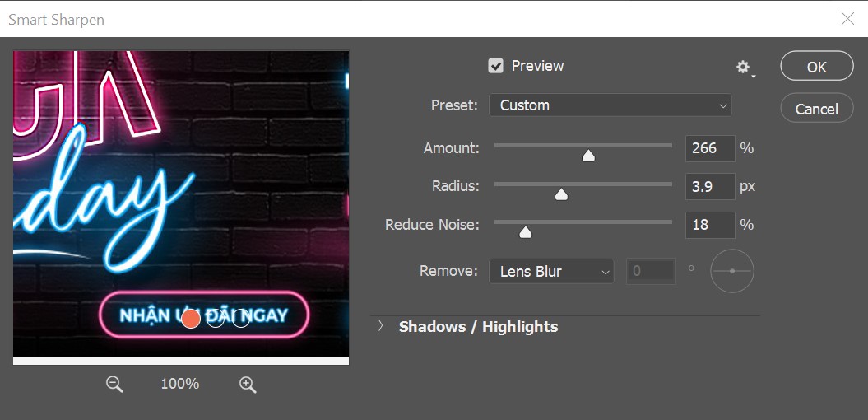
Task: Click the neon sign preview image
Action: pos(181,204)
